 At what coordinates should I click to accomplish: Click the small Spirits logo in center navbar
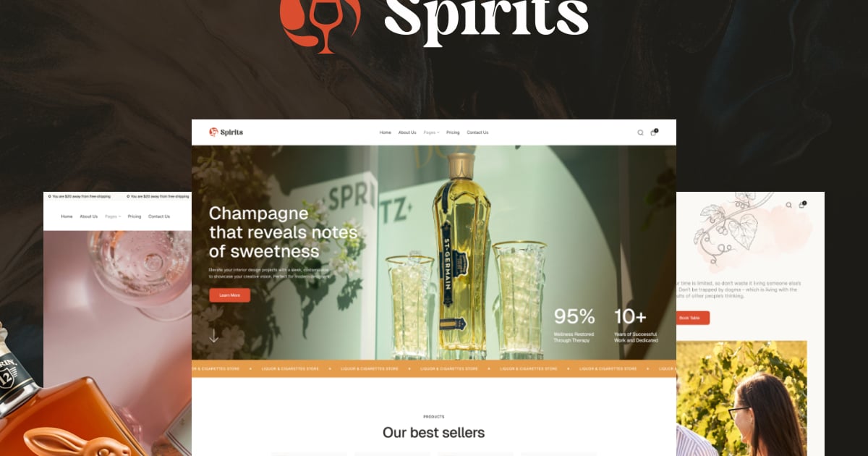[x=226, y=132]
